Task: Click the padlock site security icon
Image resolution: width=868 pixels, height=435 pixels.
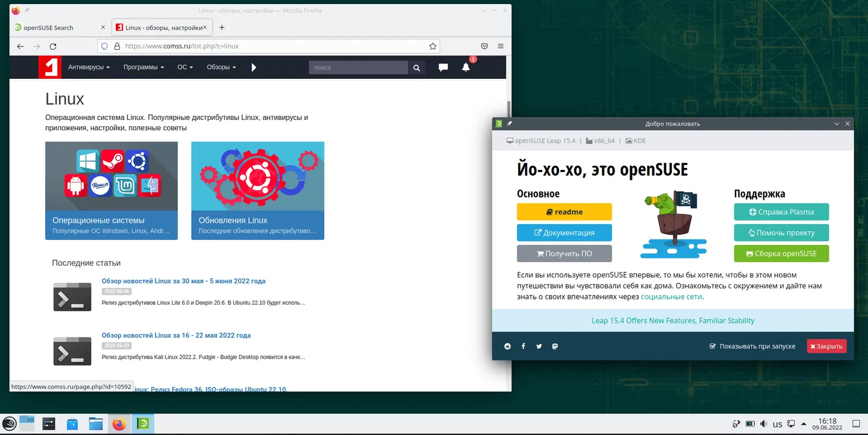Action: click(116, 46)
